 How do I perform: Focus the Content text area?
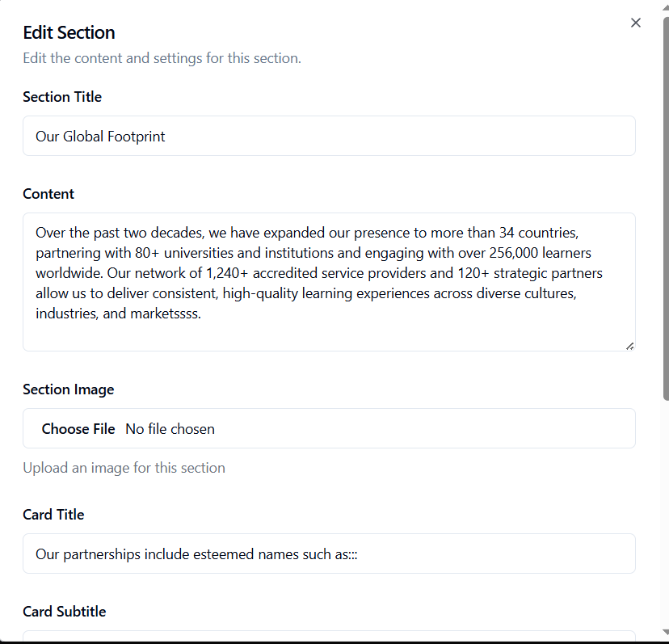(329, 281)
